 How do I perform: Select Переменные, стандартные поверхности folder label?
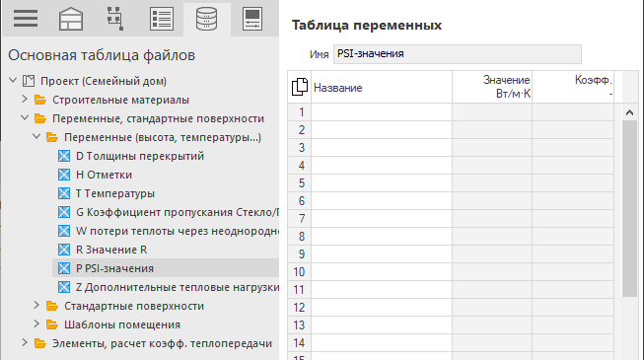pyautogui.click(x=158, y=118)
